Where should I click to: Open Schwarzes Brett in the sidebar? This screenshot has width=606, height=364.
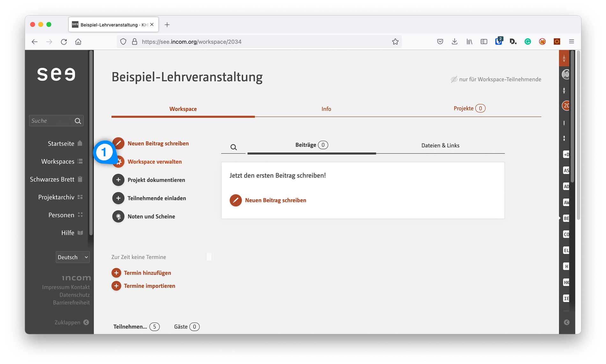click(56, 179)
